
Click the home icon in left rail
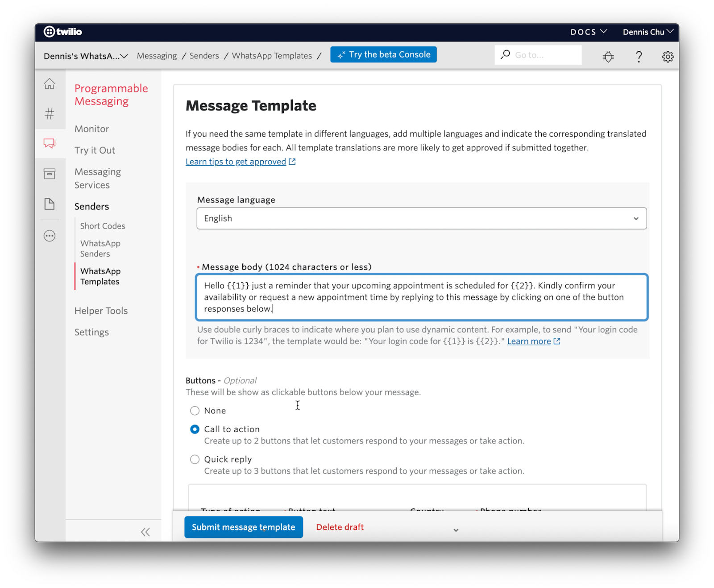[50, 84]
